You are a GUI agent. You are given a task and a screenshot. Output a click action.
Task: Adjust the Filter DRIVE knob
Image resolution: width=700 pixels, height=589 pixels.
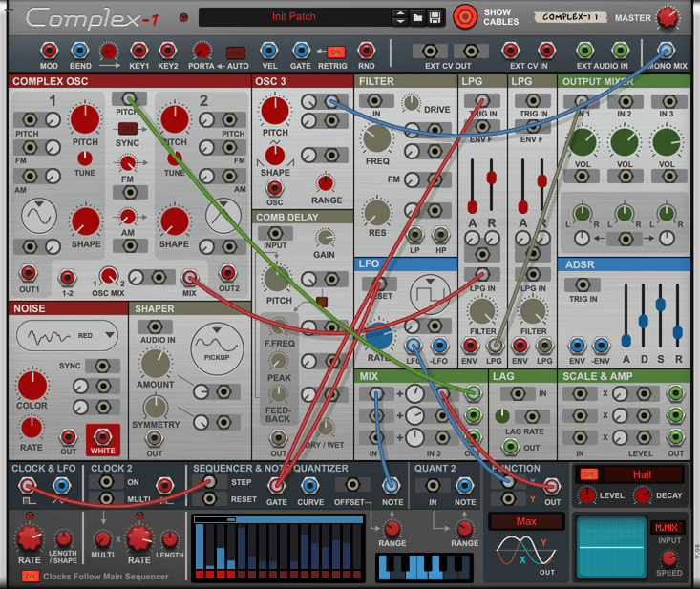pyautogui.click(x=411, y=103)
